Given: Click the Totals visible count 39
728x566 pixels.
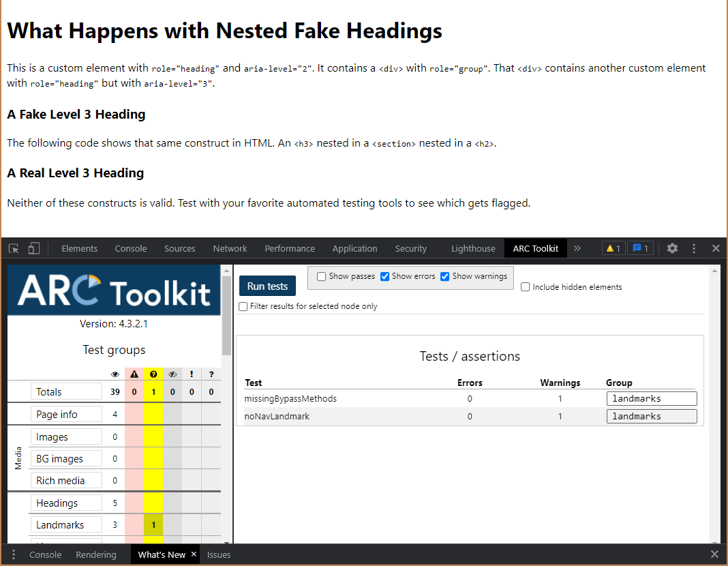Looking at the screenshot, I should click(115, 392).
